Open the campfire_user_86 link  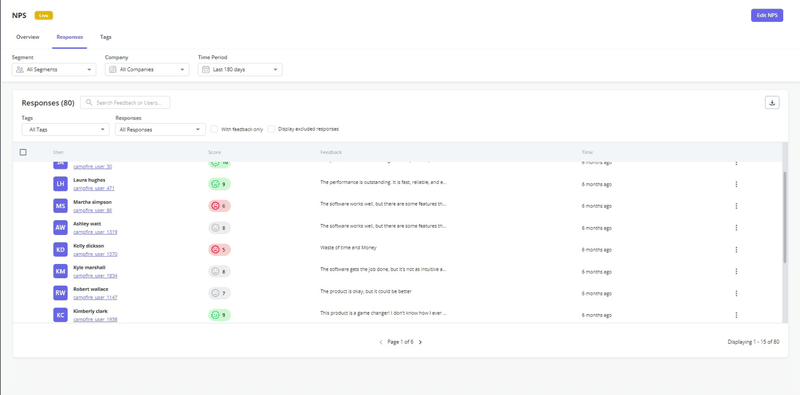click(x=92, y=210)
